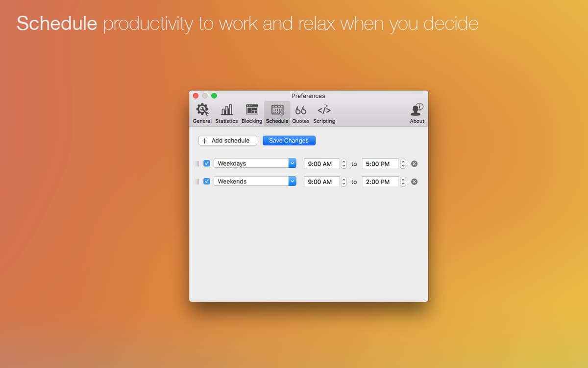Click the Save Changes button
Screen dimensions: 588x368
(289, 140)
